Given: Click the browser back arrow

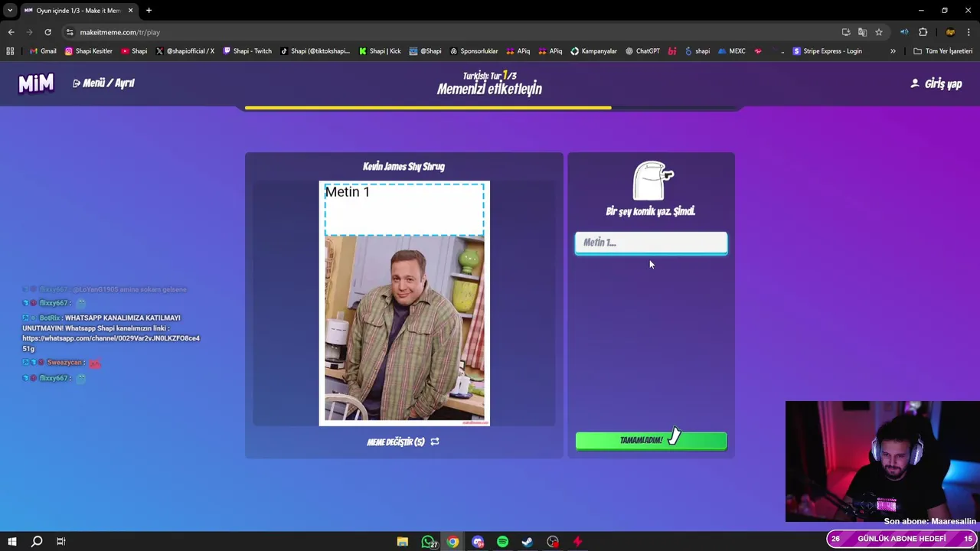Looking at the screenshot, I should point(11,32).
